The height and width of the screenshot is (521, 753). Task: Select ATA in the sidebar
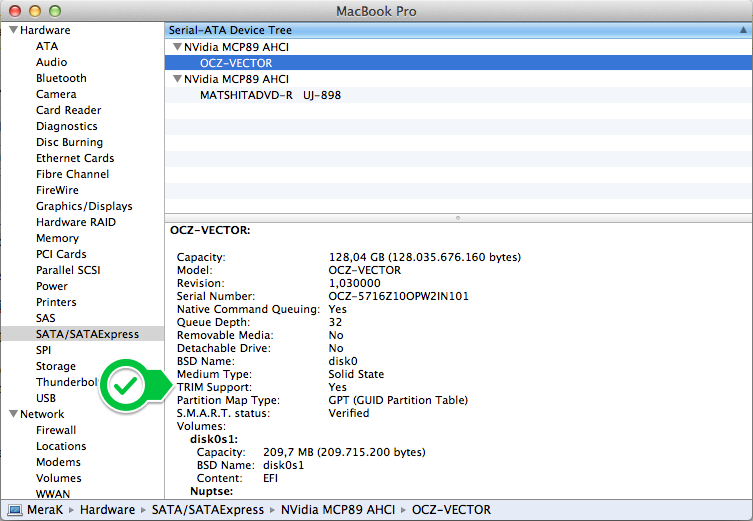[47, 46]
